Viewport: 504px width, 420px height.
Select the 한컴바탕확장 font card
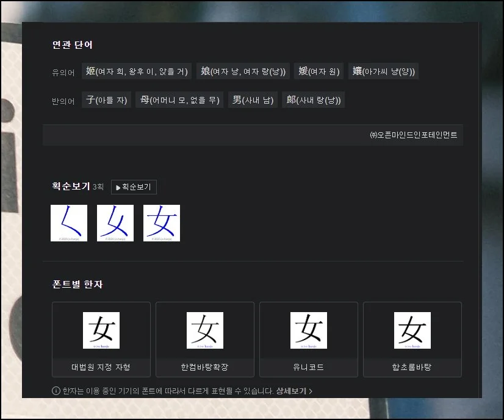(x=205, y=340)
